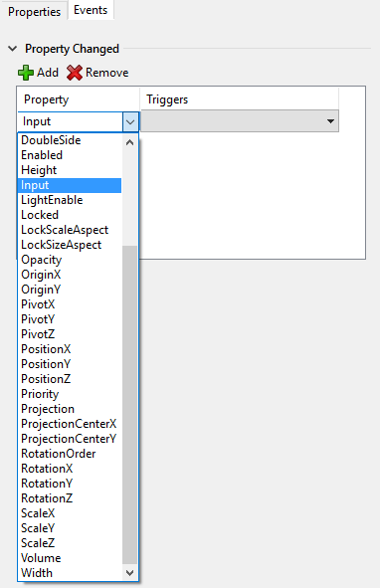
Task: Select the Projection entry
Action: click(70, 409)
